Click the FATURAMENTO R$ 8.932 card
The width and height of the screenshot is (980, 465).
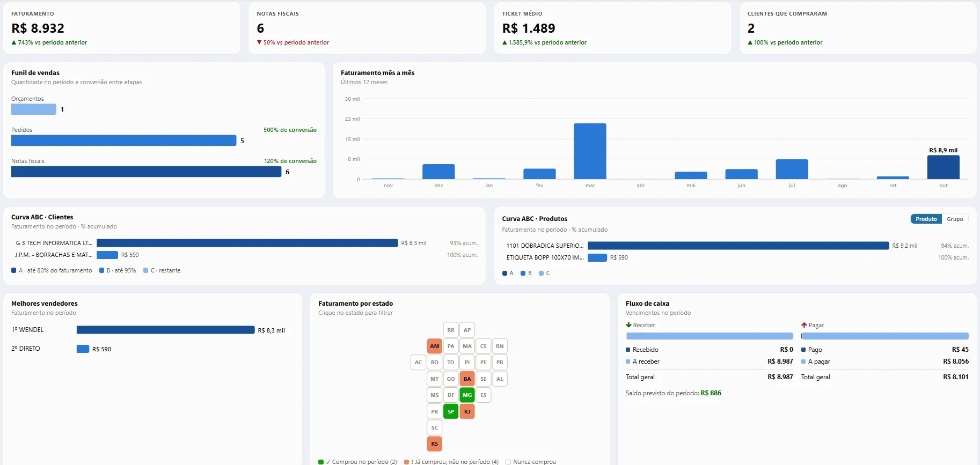click(x=122, y=28)
